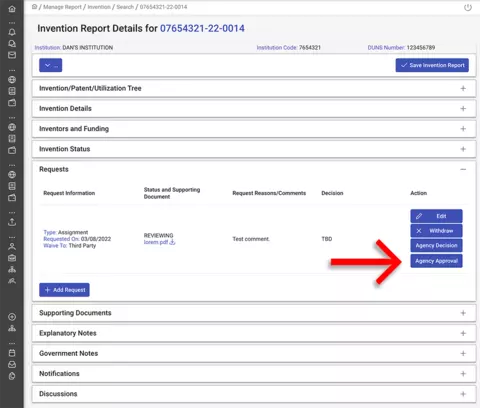Screen dimensions: 480x408
Task: Expand the Discussions section
Action: coord(254,394)
